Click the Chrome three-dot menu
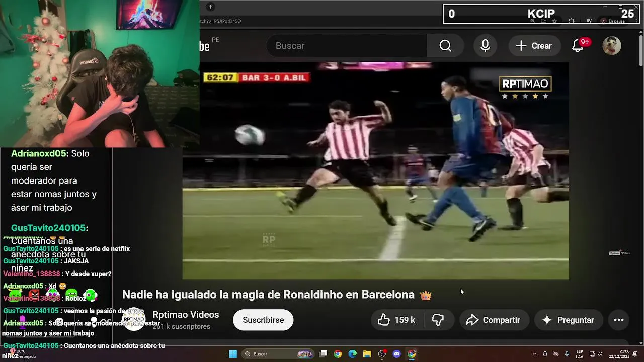The width and height of the screenshot is (644, 362). [x=636, y=21]
